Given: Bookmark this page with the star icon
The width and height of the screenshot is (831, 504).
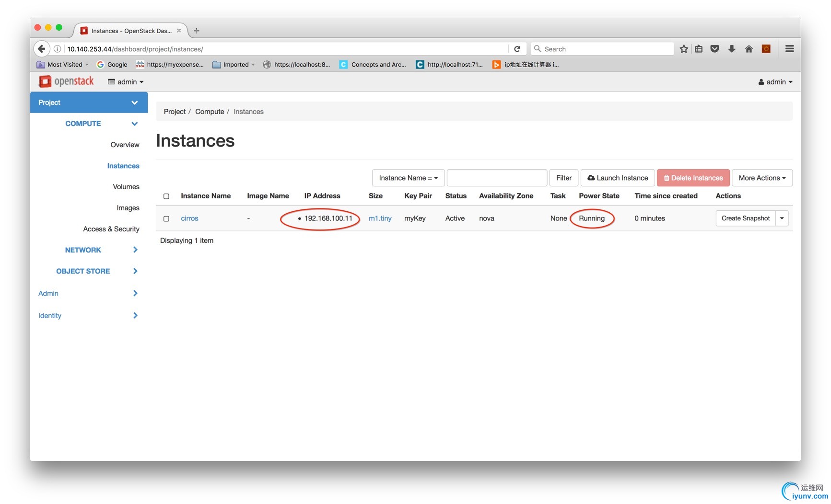Looking at the screenshot, I should [684, 49].
